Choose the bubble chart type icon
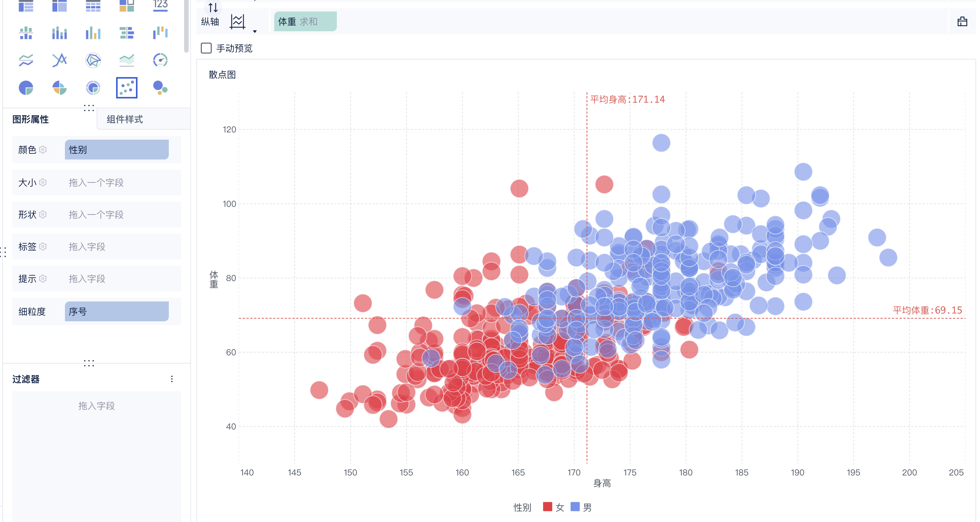 pos(160,88)
